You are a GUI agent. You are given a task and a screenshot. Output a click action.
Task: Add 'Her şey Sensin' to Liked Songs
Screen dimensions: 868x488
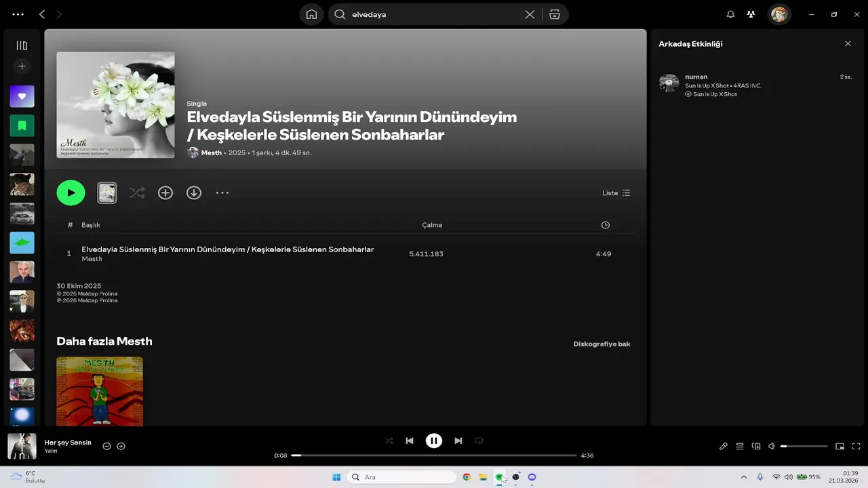coord(121,446)
